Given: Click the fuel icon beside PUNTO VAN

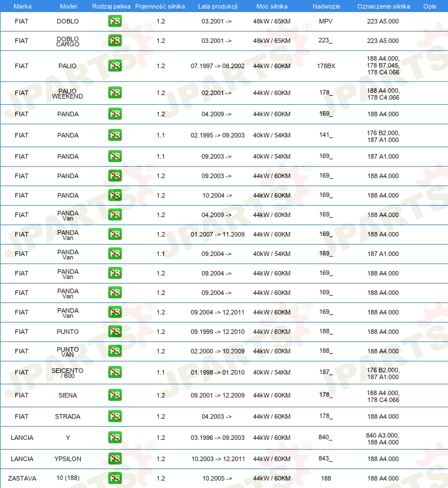Looking at the screenshot, I should [x=115, y=351].
